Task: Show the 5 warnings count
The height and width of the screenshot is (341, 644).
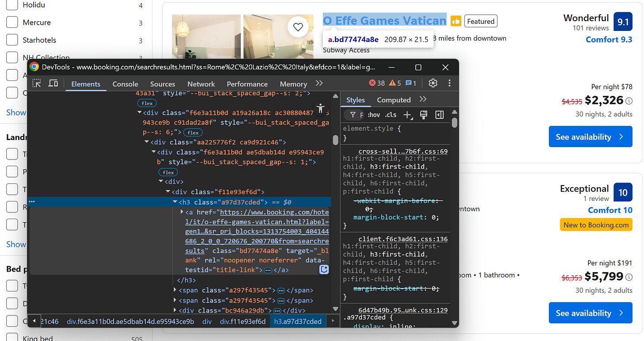Action: point(395,83)
